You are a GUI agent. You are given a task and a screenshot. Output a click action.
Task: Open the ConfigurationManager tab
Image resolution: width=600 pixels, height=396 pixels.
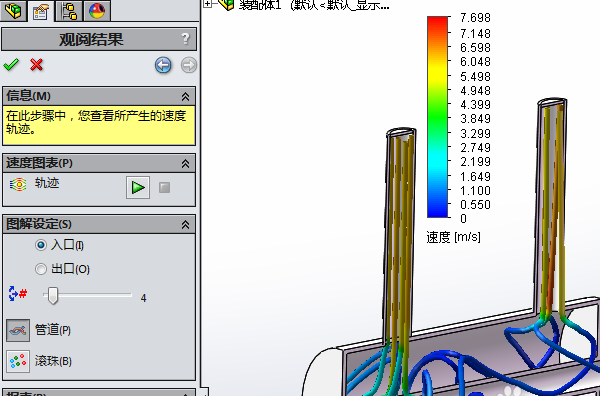click(x=69, y=10)
